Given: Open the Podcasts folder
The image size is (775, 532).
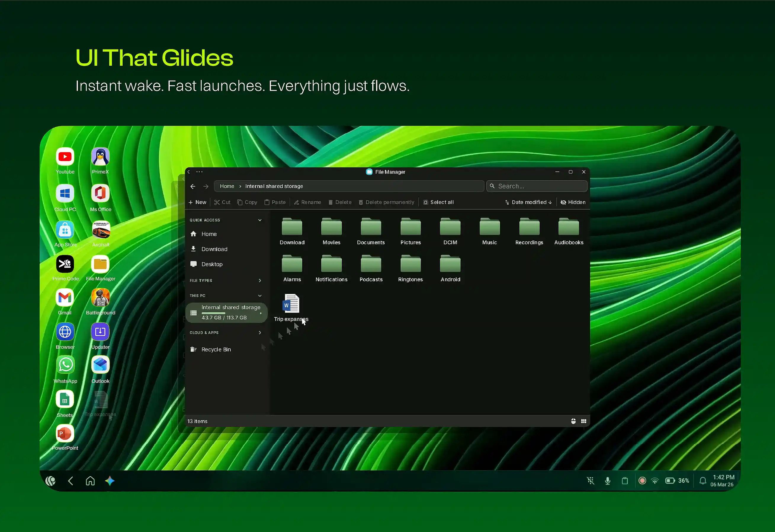Looking at the screenshot, I should pyautogui.click(x=371, y=269).
